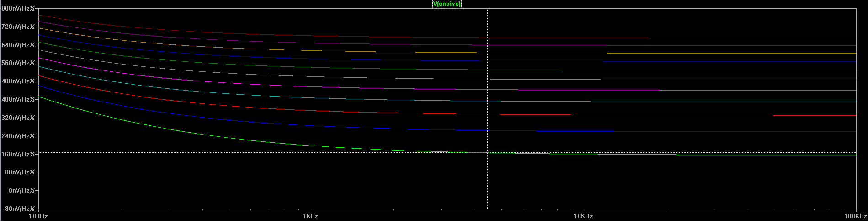Click the 1KHz frequency axis label
This screenshot has height=221, width=868.
click(310, 216)
